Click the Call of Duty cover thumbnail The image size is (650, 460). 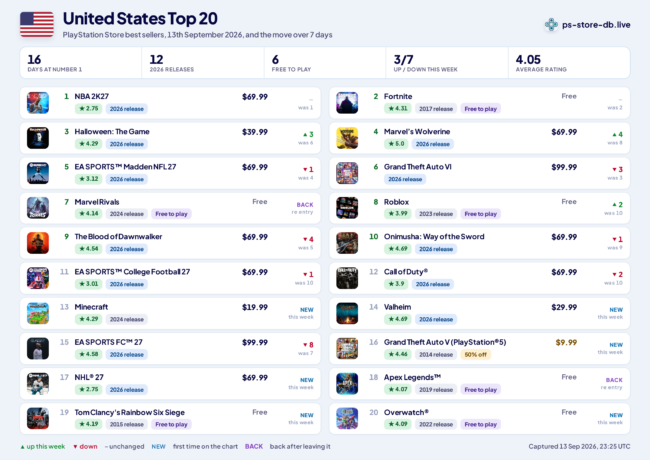[347, 278]
